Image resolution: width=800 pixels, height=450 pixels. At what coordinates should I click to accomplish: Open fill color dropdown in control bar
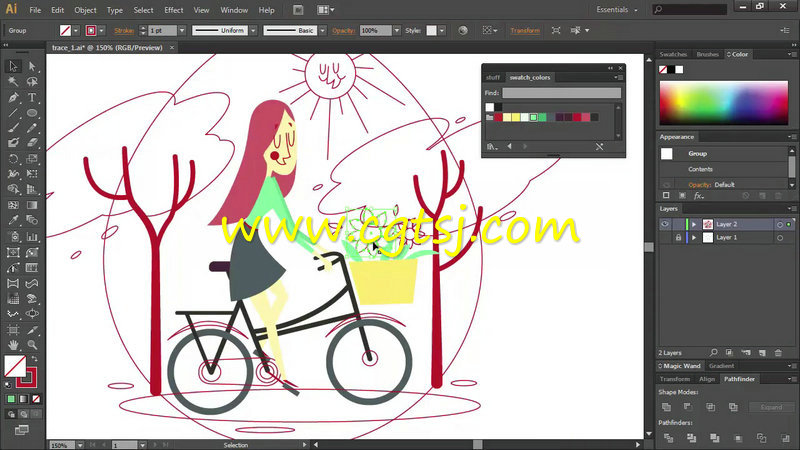point(76,31)
